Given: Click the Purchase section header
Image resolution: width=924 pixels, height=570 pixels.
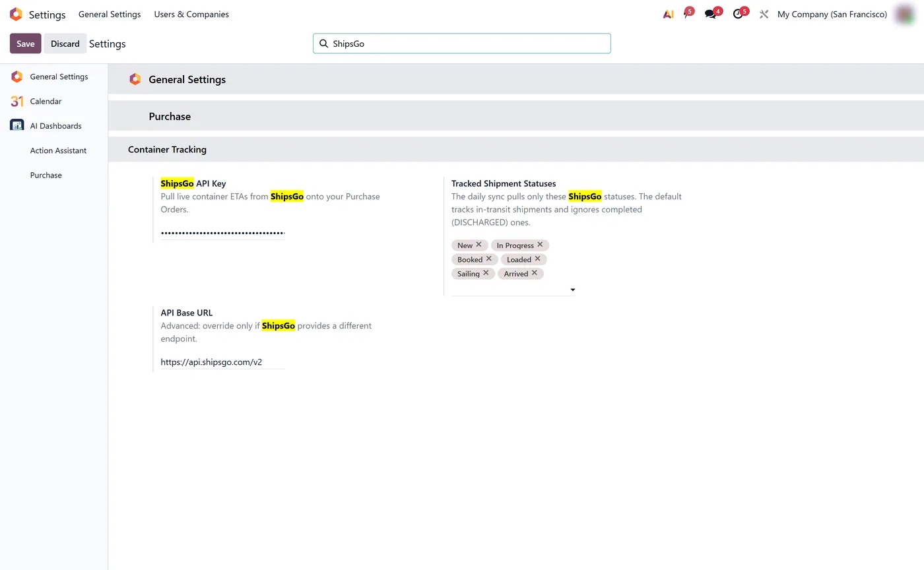Looking at the screenshot, I should click(170, 116).
